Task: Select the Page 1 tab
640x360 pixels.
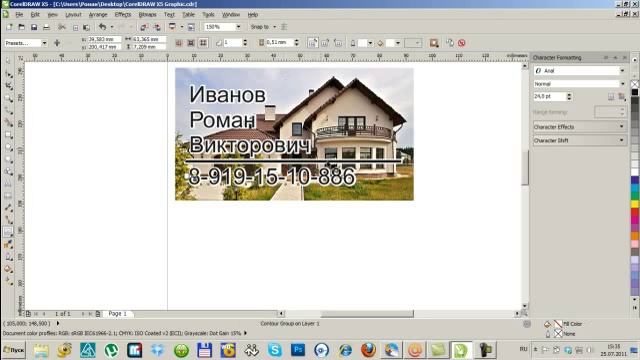Action: click(x=118, y=313)
